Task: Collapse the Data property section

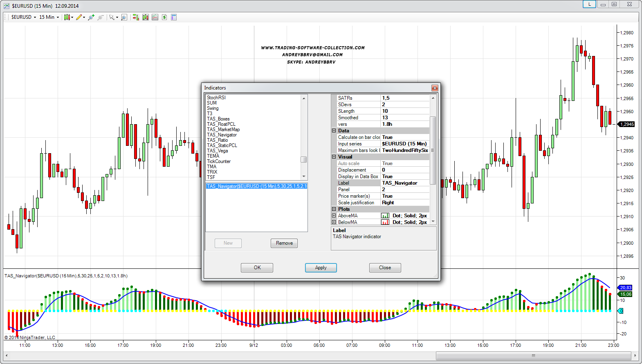Action: (x=334, y=131)
